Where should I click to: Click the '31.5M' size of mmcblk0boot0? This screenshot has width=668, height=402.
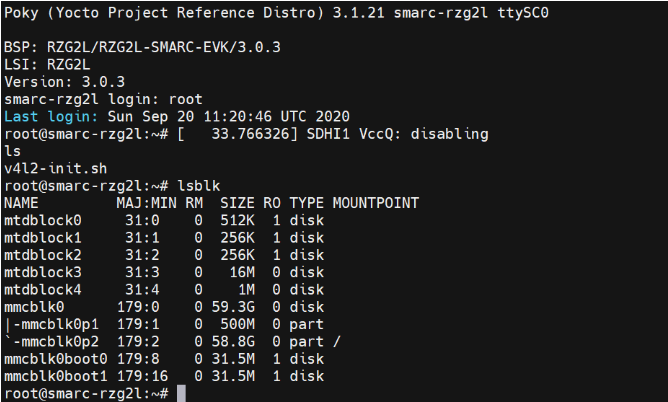click(233, 359)
